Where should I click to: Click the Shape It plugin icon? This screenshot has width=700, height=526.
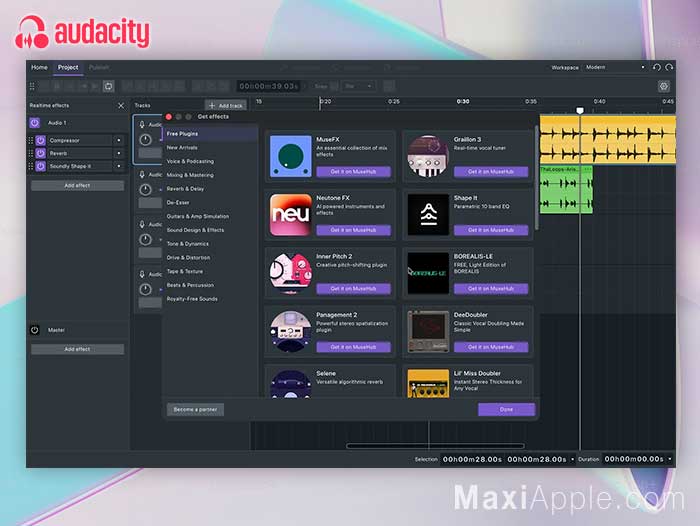[428, 215]
